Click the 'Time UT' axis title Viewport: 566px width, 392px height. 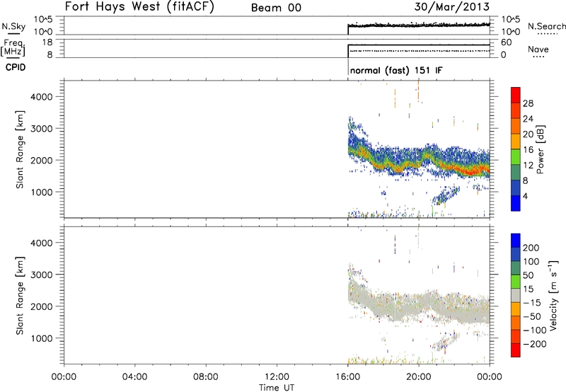point(277,387)
